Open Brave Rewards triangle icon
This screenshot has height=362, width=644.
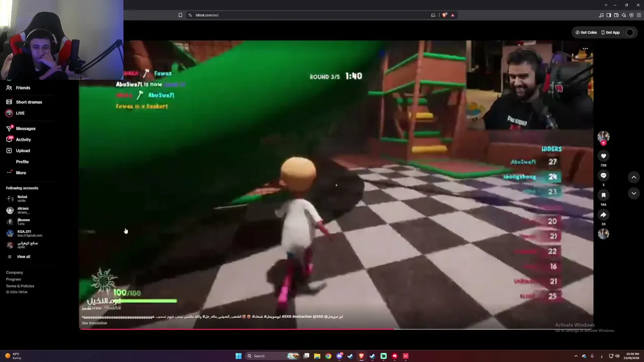(x=452, y=15)
